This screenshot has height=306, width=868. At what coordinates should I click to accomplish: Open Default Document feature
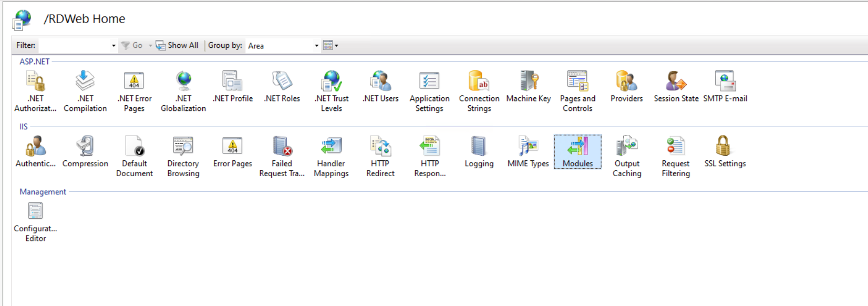click(135, 157)
